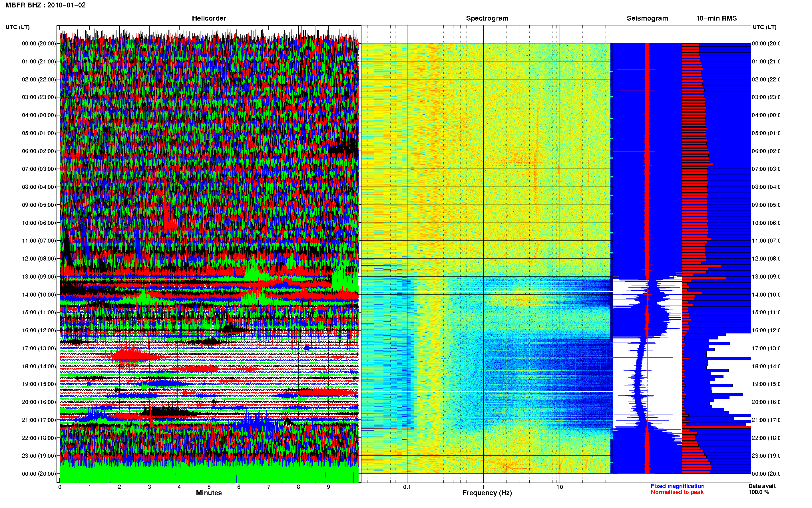Click left time label '12:00 (08:00)'
The image size is (812, 508).
[x=39, y=259]
